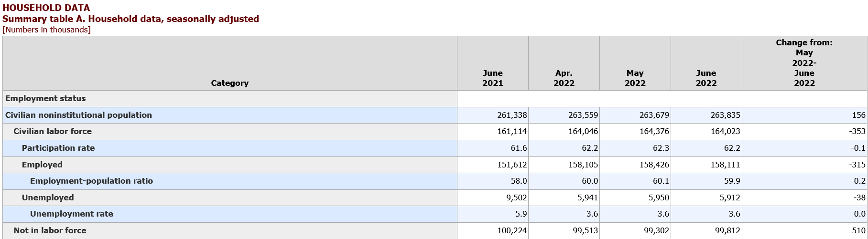Click the employed change -315
868x239 pixels.
point(857,165)
